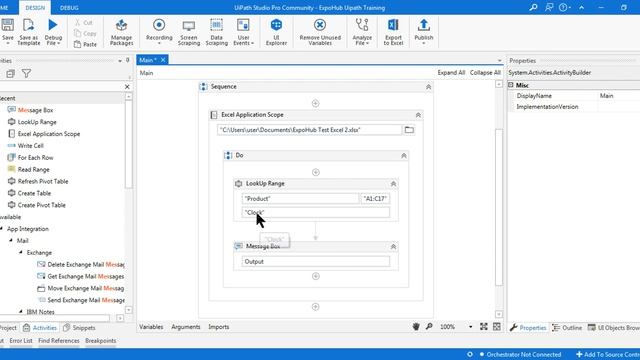The height and width of the screenshot is (360, 640).
Task: Open UI Explorer
Action: [x=276, y=32]
